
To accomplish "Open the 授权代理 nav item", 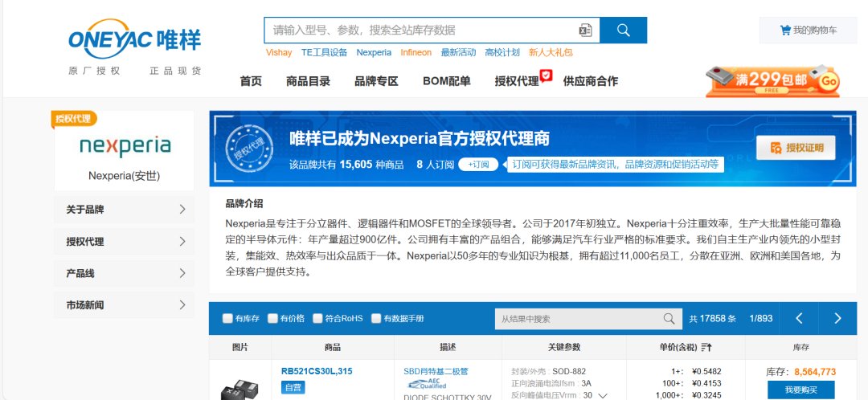I will [517, 81].
